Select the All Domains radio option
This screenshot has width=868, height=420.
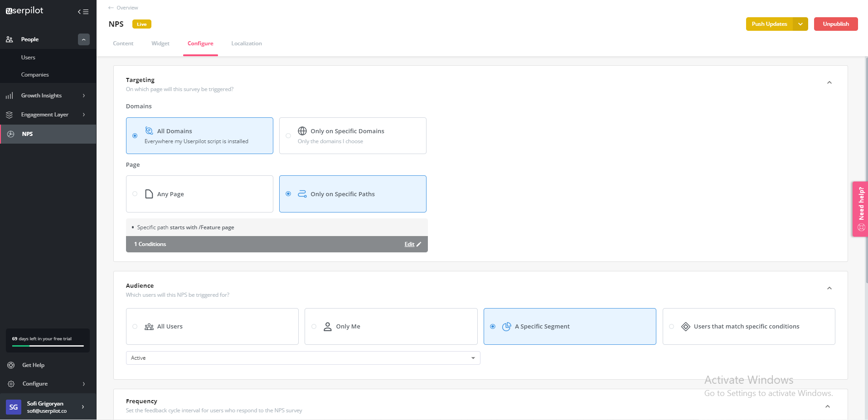point(135,135)
